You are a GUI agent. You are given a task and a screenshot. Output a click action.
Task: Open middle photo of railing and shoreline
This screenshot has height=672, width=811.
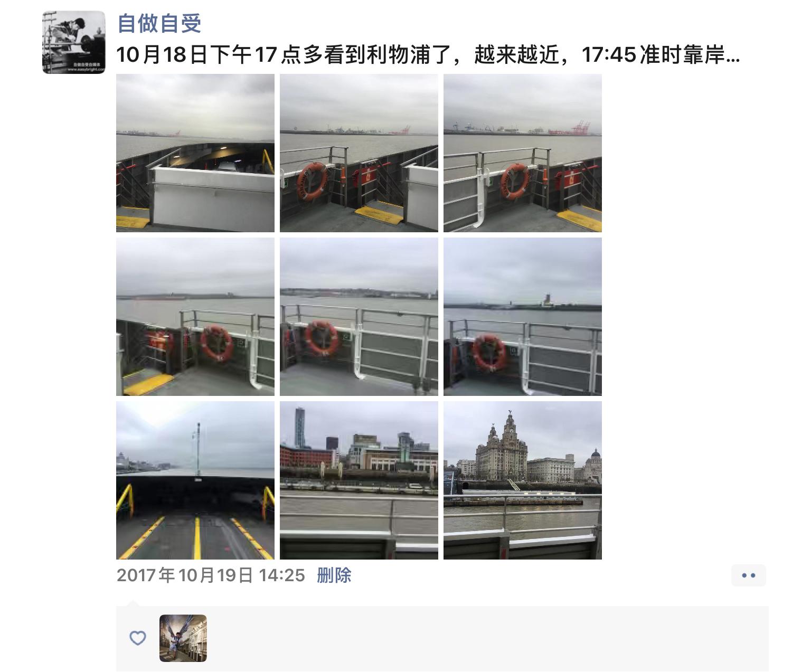[359, 317]
